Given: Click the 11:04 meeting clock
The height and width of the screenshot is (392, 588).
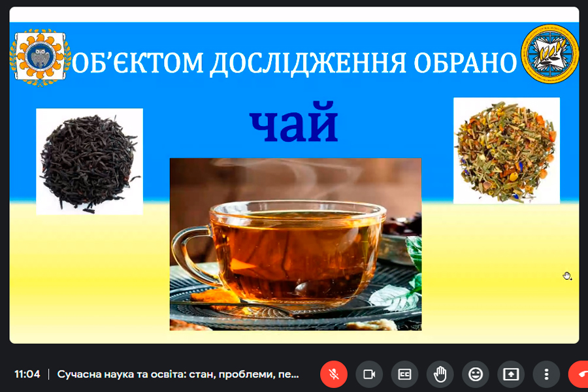Looking at the screenshot, I should click(27, 374).
